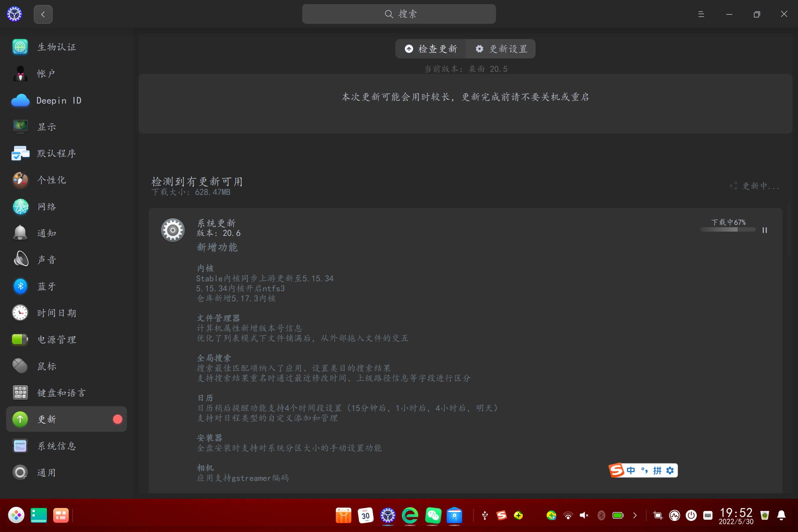Open 电源管理 (Power Management) settings
The image size is (798, 532).
56,340
